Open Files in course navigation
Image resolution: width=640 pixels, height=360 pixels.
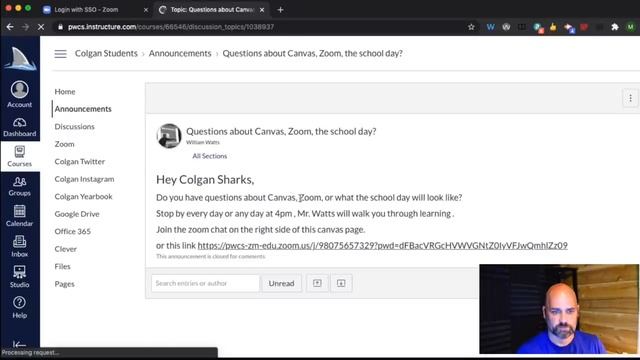(x=62, y=267)
